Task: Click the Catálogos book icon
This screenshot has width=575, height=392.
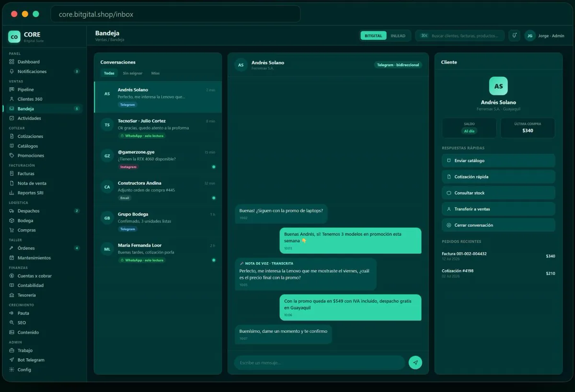Action: (x=12, y=146)
